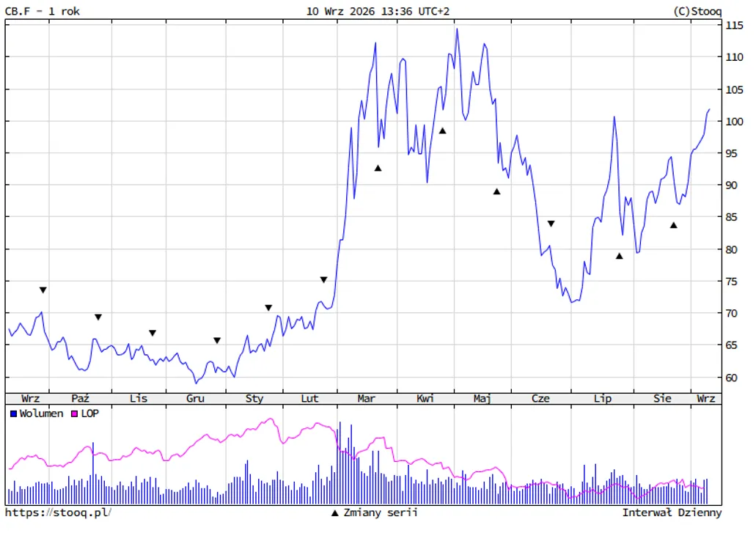Click the up triangle marker in Maj

pyautogui.click(x=496, y=191)
